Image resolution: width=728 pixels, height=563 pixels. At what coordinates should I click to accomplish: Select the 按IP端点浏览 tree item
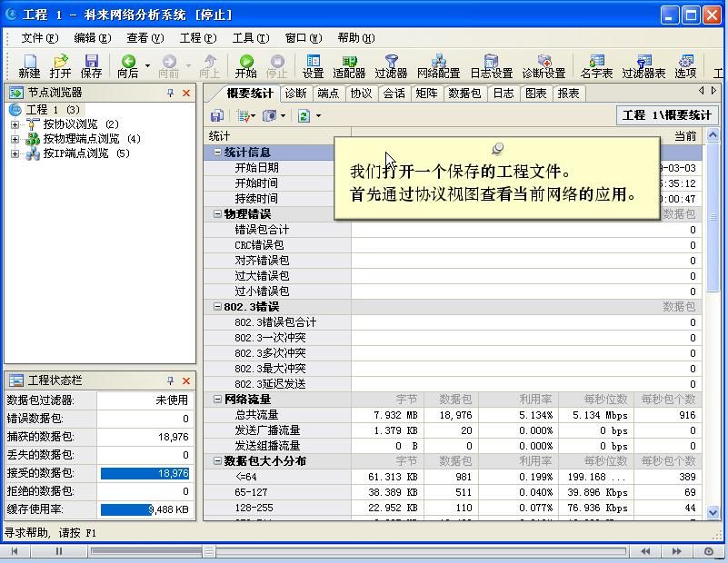[85, 153]
